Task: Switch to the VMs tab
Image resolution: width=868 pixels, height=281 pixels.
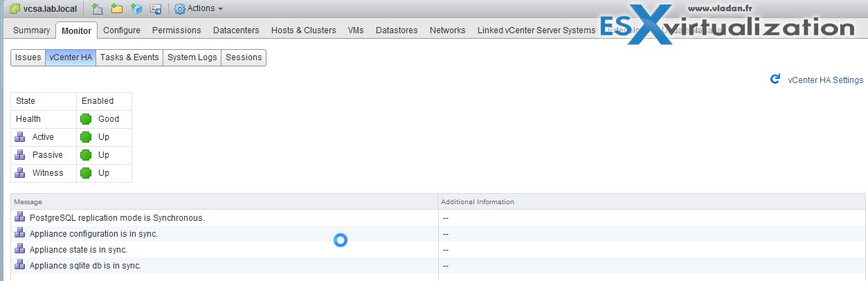Action: pyautogui.click(x=356, y=30)
